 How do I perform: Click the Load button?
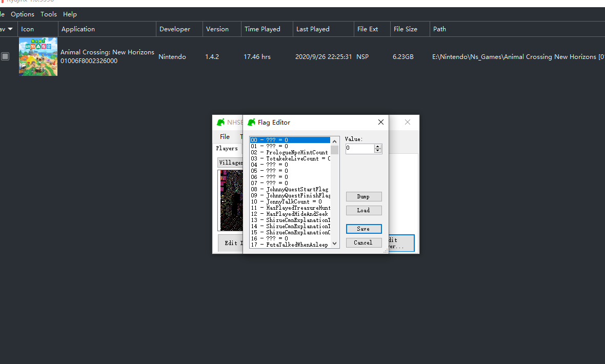[x=364, y=210]
